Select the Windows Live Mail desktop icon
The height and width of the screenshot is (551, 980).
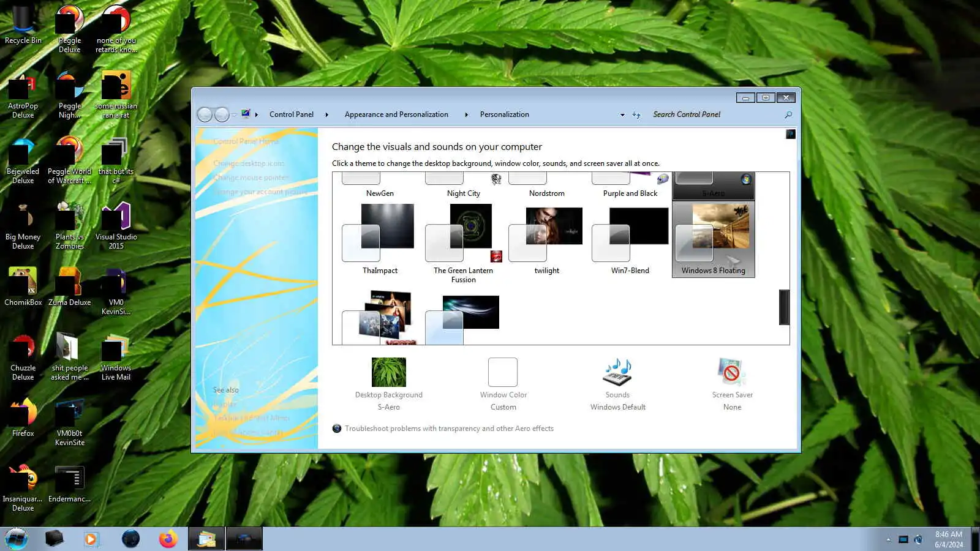tap(116, 356)
